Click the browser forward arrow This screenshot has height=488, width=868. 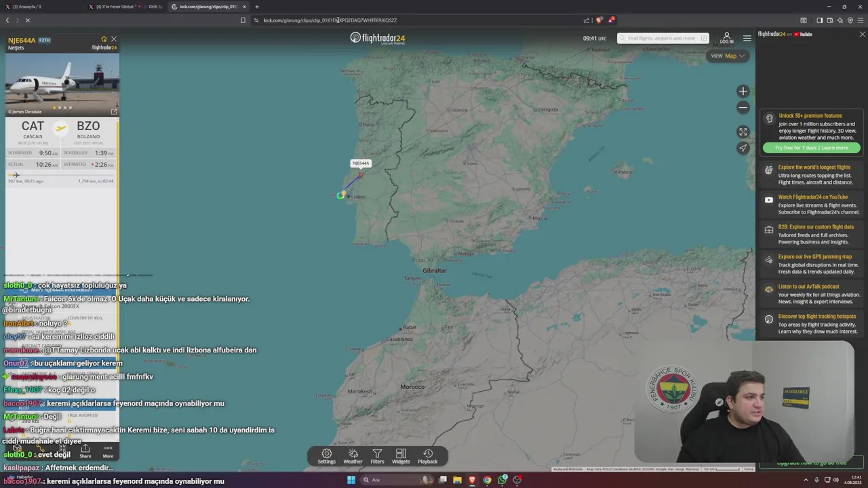coord(17,20)
